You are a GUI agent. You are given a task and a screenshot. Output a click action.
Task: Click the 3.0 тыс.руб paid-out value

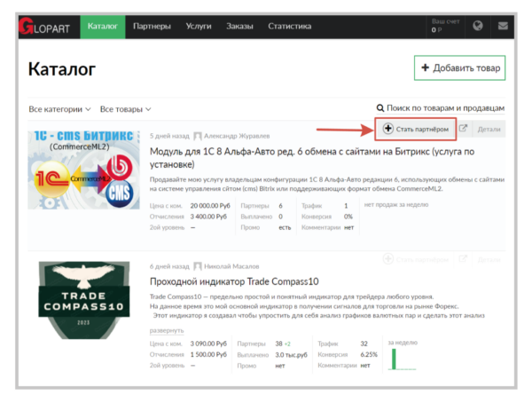291,355
